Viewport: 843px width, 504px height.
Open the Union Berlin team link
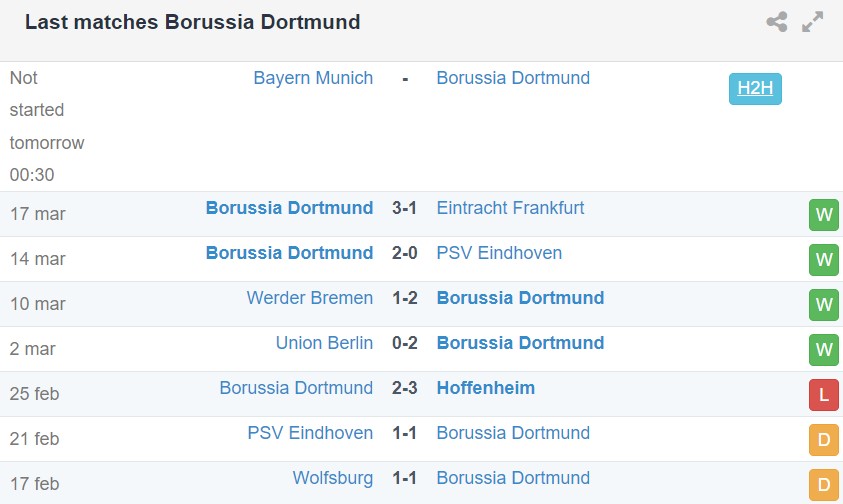point(324,343)
